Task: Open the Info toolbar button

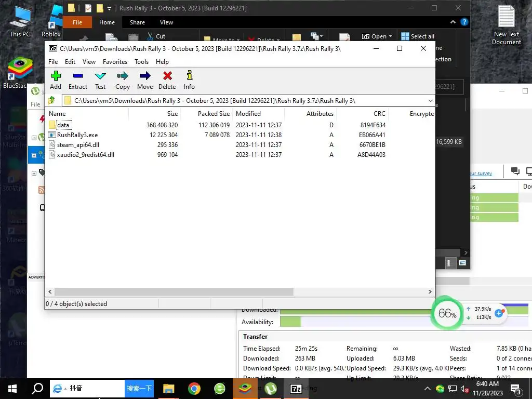Action: pos(189,80)
